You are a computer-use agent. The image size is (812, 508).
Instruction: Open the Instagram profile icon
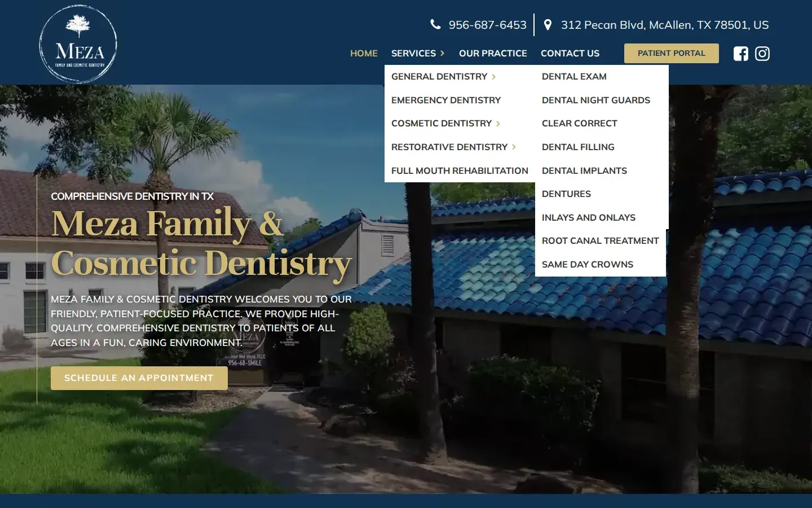point(762,54)
